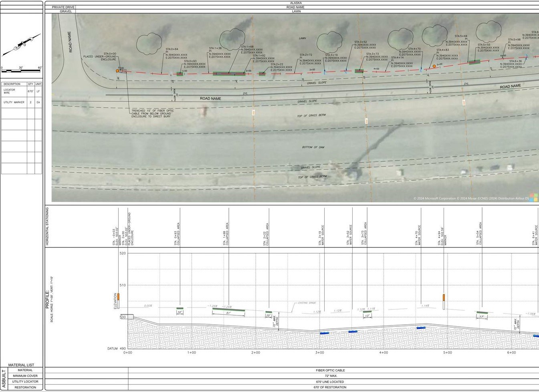Click the orange marker circle beside 5+00 in plan
This screenshot has width=539, height=392.
(434, 66)
